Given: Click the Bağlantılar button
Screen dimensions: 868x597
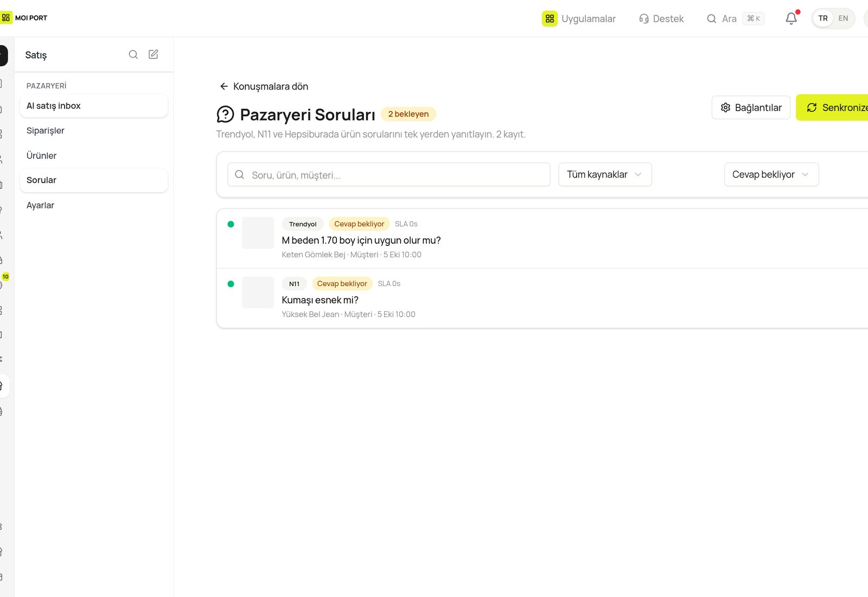Looking at the screenshot, I should click(751, 107).
